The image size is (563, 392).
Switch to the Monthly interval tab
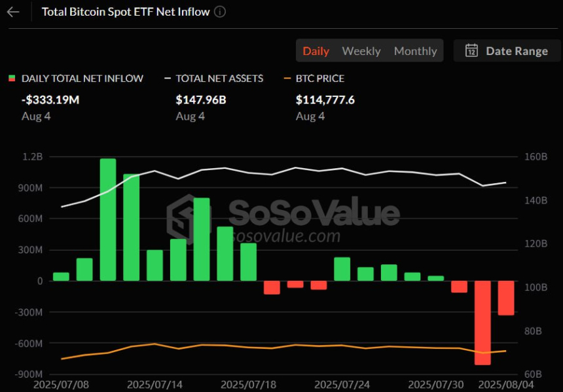tap(415, 51)
